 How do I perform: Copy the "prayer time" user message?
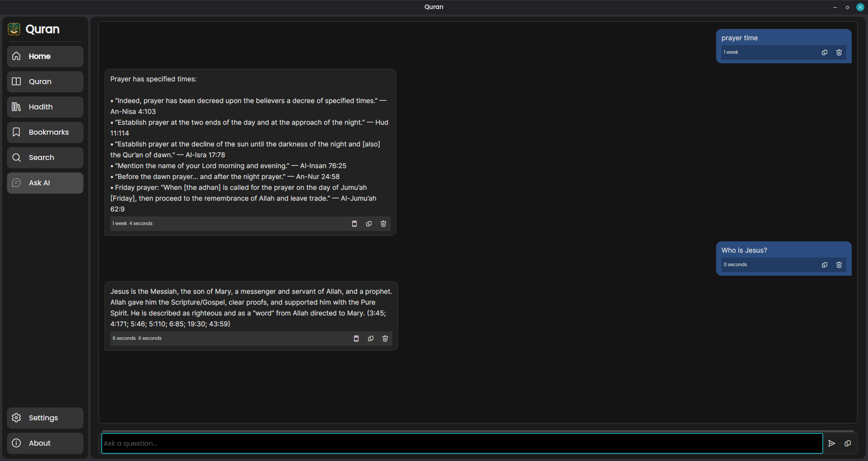click(x=825, y=52)
